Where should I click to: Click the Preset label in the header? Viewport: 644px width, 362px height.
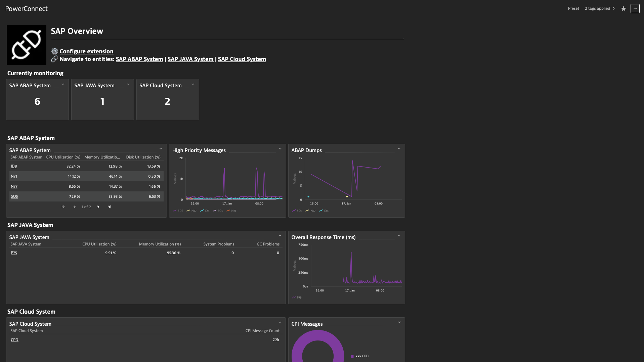(573, 8)
